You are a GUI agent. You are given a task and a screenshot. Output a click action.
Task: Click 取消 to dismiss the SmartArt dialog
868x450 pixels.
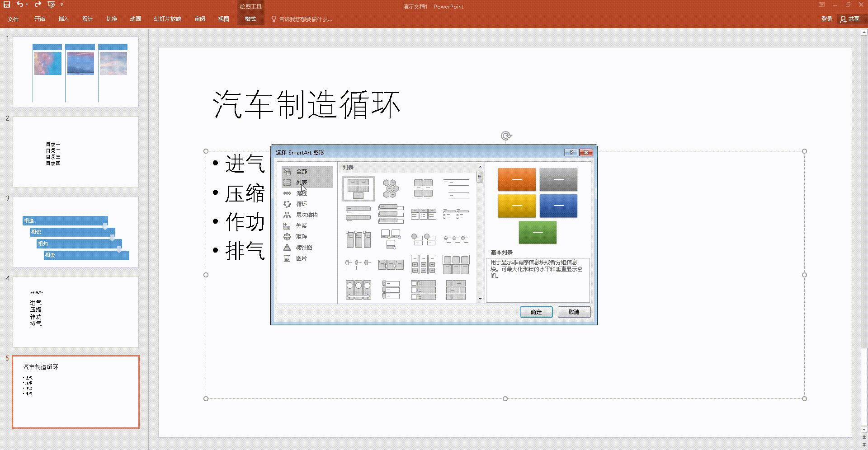click(574, 312)
